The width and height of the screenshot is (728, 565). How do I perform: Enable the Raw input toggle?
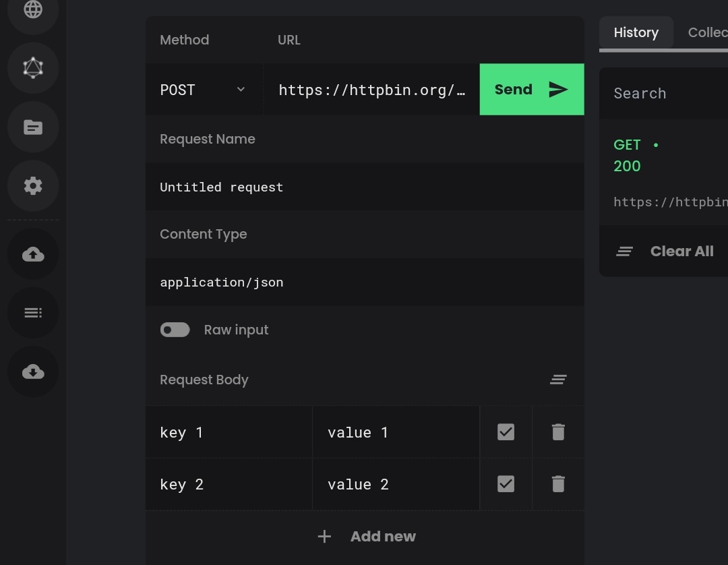point(175,330)
